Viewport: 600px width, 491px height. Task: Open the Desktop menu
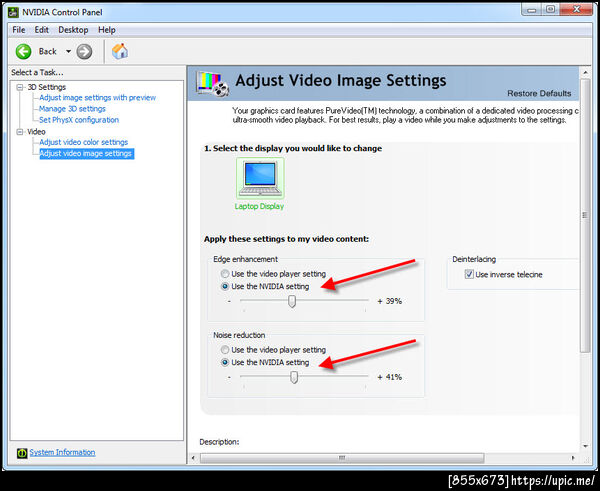[x=73, y=30]
